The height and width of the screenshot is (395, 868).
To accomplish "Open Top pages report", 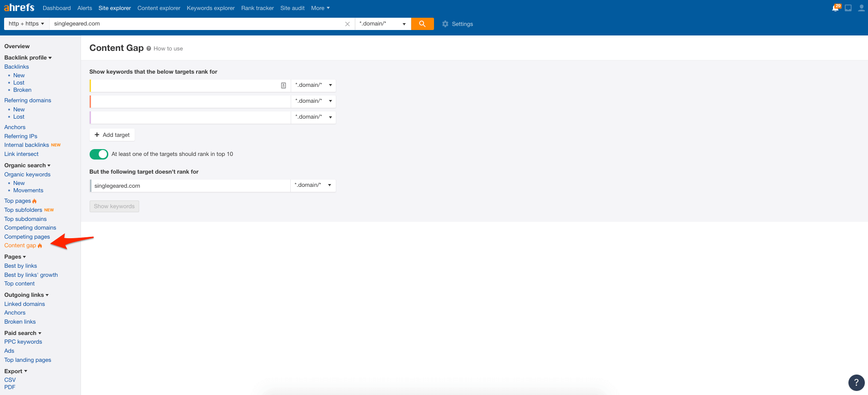I will coord(18,201).
